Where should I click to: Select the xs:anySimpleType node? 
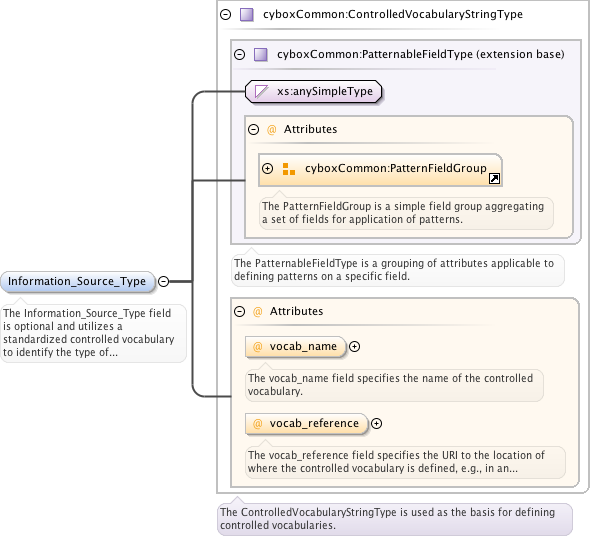pos(314,91)
